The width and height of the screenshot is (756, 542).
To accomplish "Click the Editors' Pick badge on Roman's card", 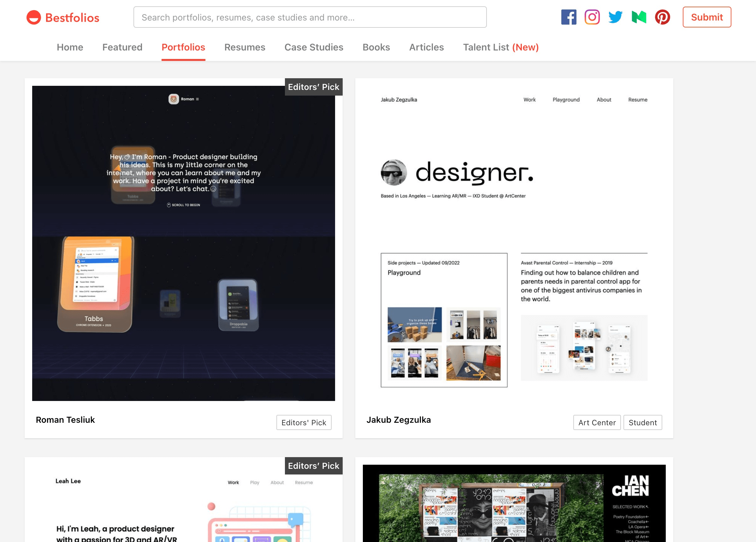I will tap(313, 87).
